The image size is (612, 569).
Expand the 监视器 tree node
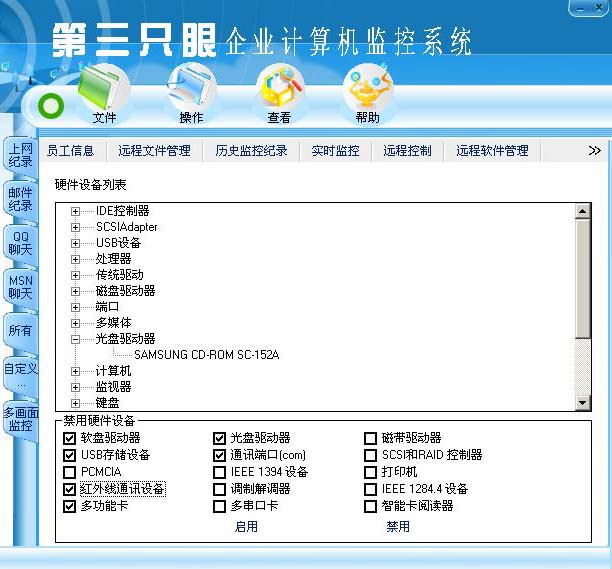pyautogui.click(x=75, y=388)
